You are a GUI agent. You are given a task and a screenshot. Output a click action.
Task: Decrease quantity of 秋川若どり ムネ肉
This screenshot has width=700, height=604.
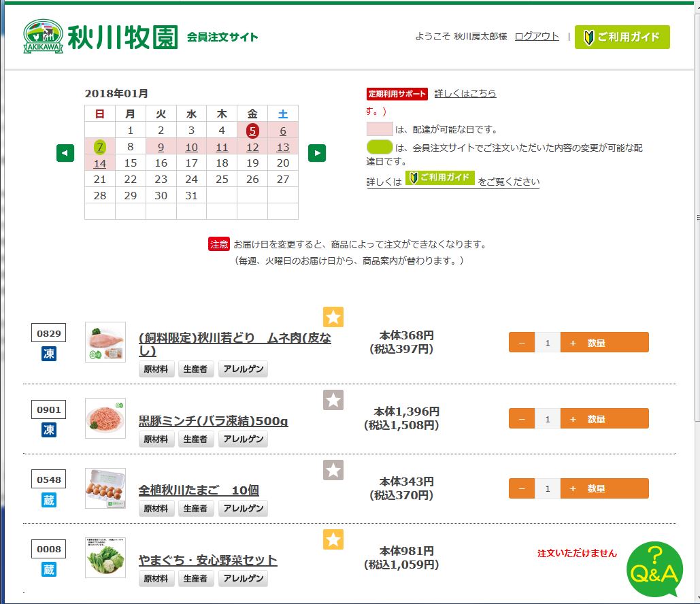click(522, 342)
